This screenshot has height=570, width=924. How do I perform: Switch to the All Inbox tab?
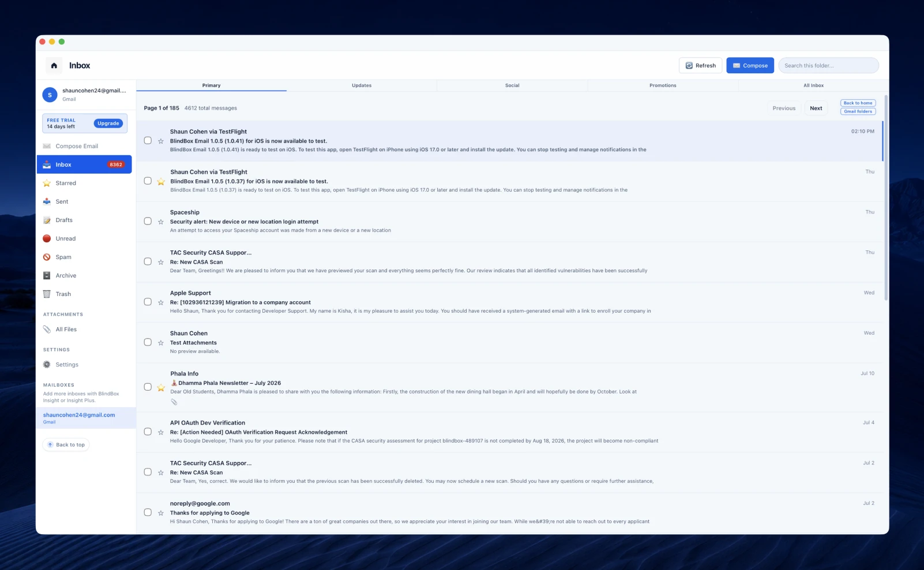tap(813, 85)
